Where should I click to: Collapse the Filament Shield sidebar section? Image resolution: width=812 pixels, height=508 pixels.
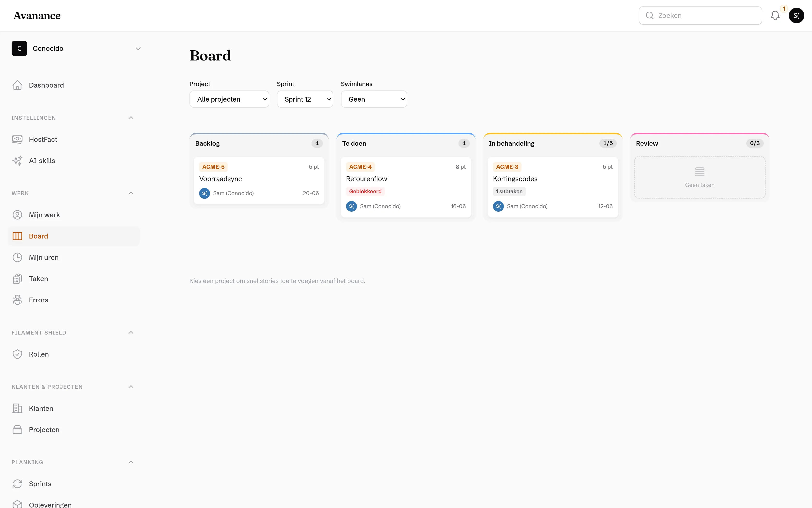(x=131, y=333)
